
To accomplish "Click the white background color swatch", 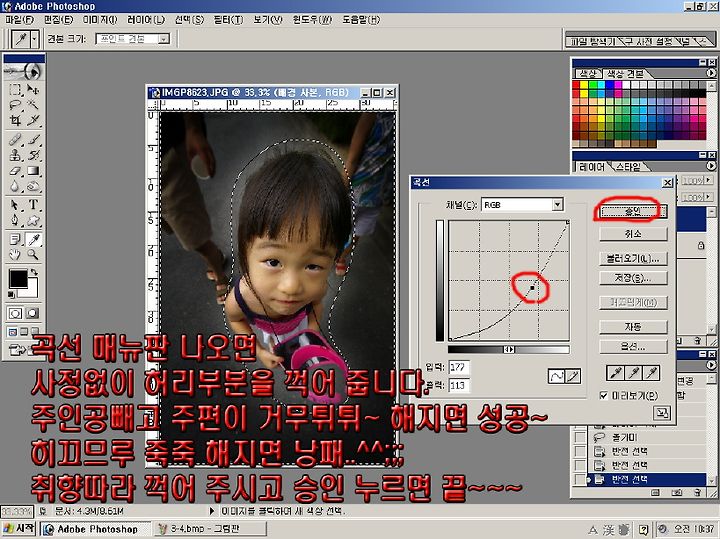I will (x=32, y=290).
